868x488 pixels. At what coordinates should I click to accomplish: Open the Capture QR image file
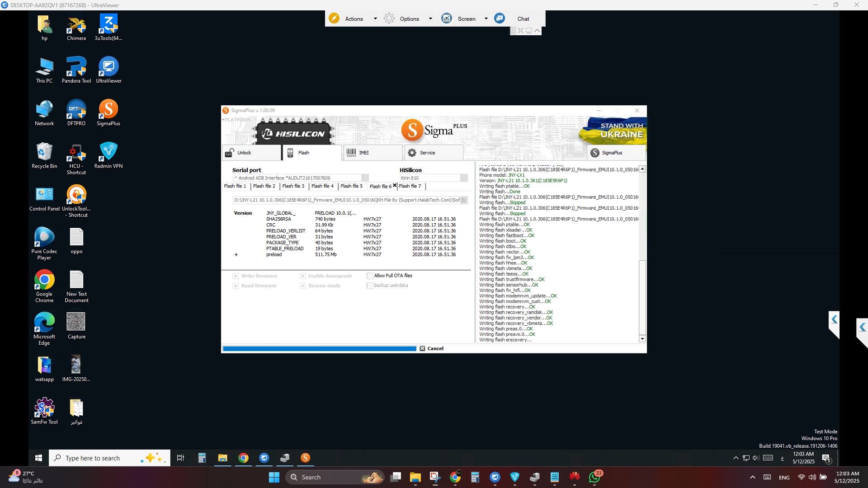(x=76, y=326)
